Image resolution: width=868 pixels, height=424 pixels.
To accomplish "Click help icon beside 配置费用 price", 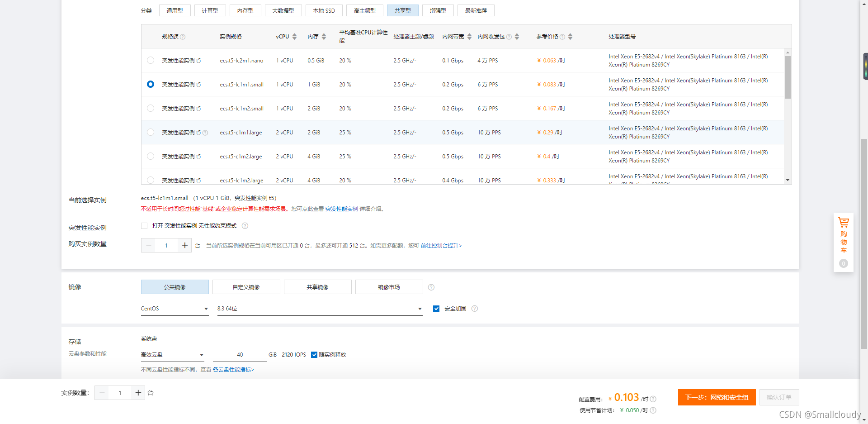I will click(653, 399).
